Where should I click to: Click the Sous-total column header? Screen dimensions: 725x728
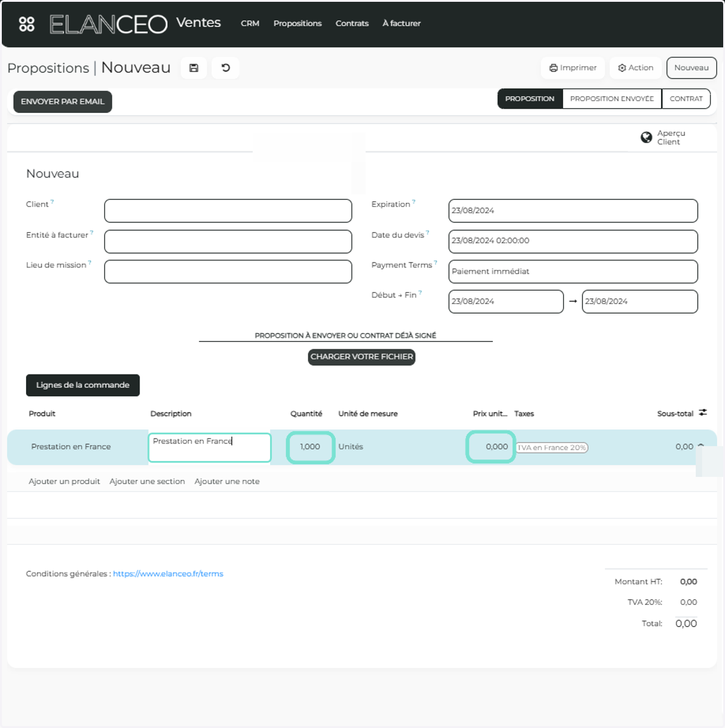[675, 414]
